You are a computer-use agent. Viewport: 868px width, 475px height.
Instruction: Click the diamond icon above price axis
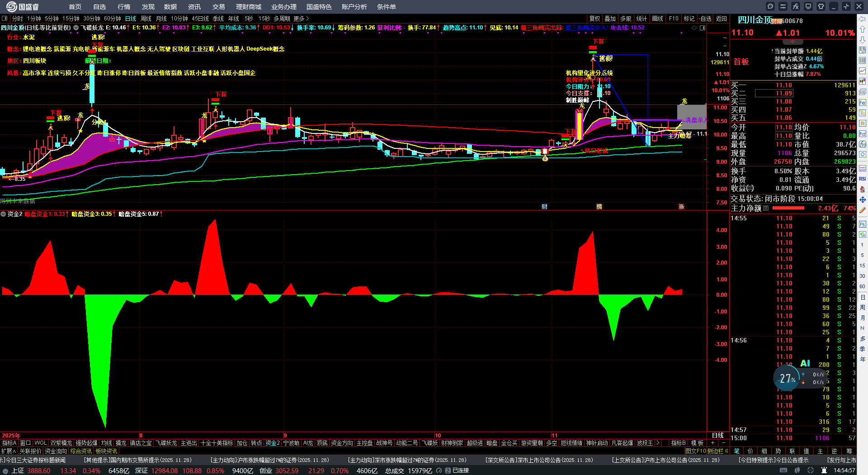point(694,28)
